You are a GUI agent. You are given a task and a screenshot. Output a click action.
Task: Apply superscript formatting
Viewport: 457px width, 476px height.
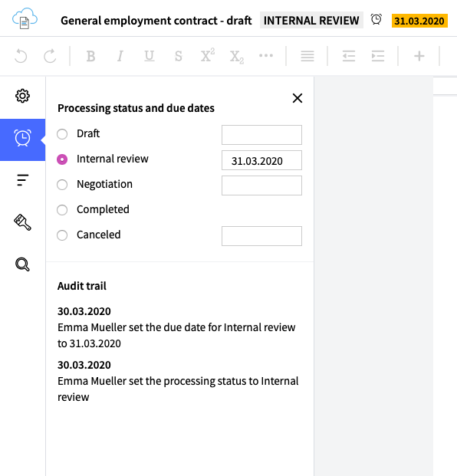coord(208,55)
